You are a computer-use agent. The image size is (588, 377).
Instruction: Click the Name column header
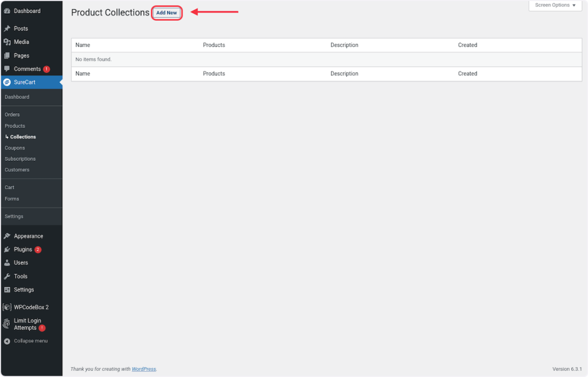tap(83, 45)
